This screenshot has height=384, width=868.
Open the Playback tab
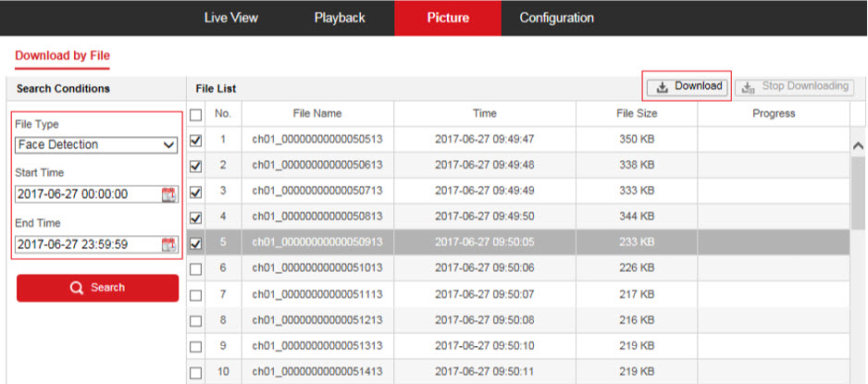tap(340, 18)
